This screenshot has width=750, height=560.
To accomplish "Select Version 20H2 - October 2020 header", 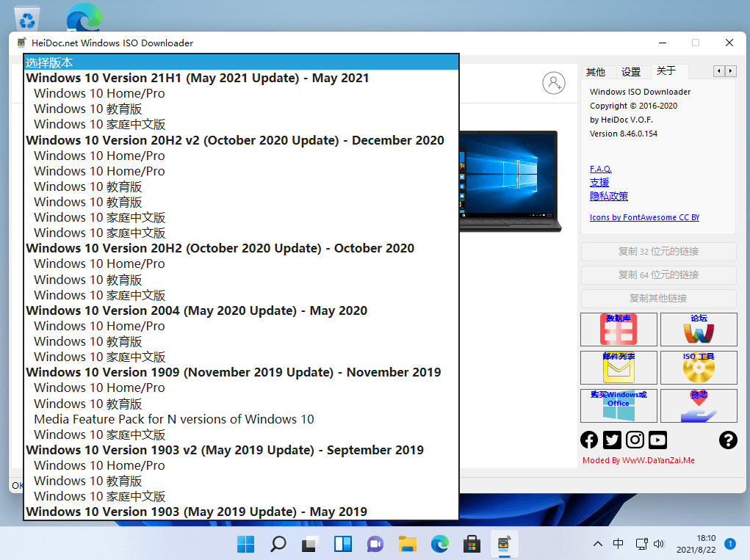I will (242, 249).
